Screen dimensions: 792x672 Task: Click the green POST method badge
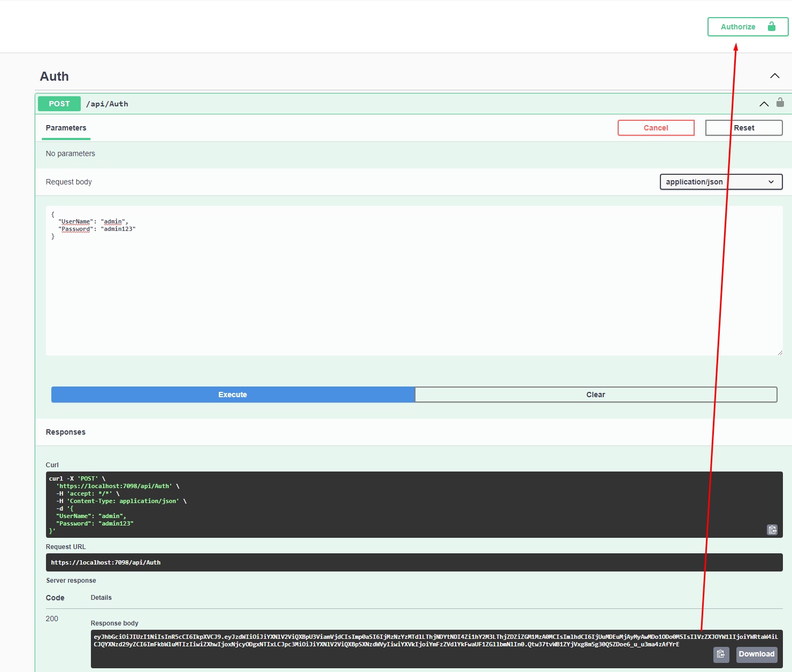click(59, 104)
